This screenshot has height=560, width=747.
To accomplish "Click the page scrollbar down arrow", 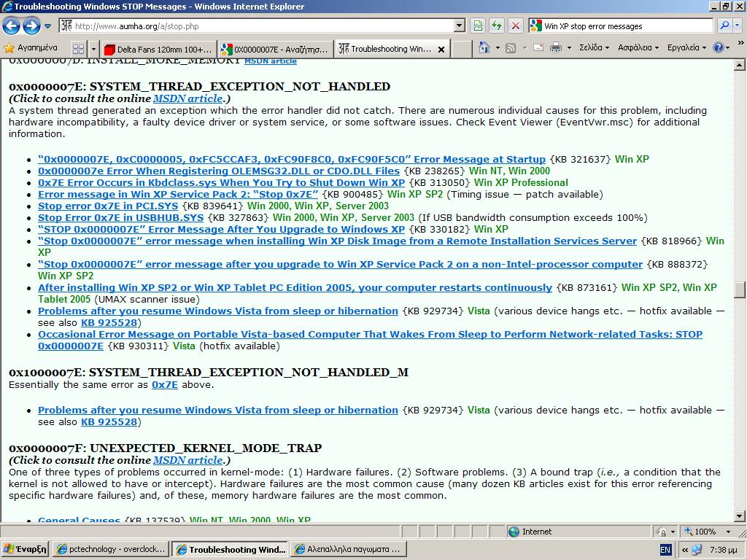I will [x=740, y=516].
